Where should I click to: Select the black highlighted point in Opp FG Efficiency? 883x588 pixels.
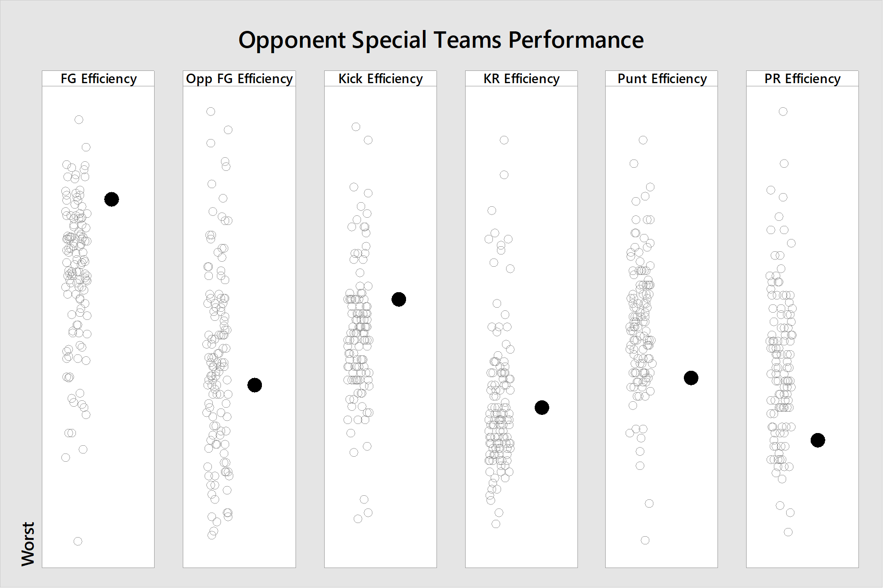[x=255, y=385]
